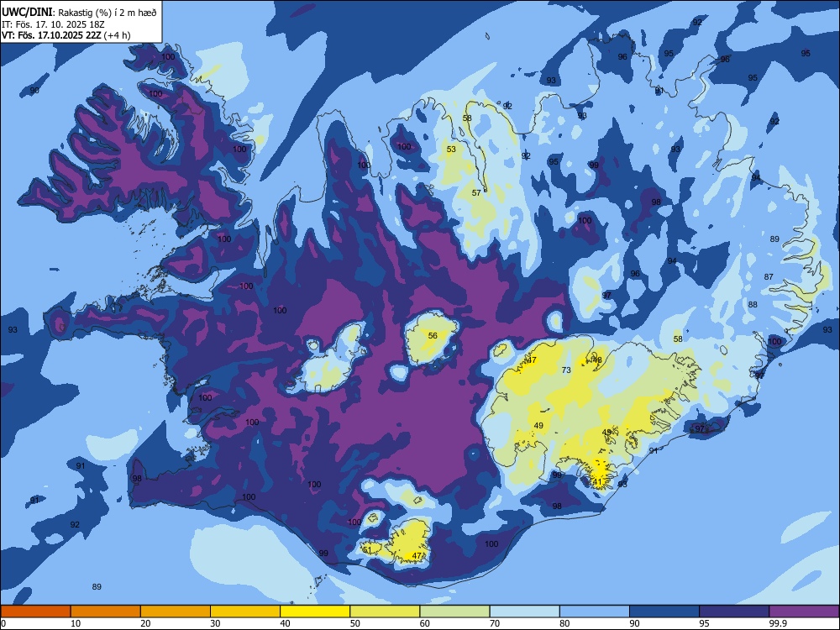Choose the 90–95 blue legend swatch
The image size is (840, 630).
pos(664,612)
